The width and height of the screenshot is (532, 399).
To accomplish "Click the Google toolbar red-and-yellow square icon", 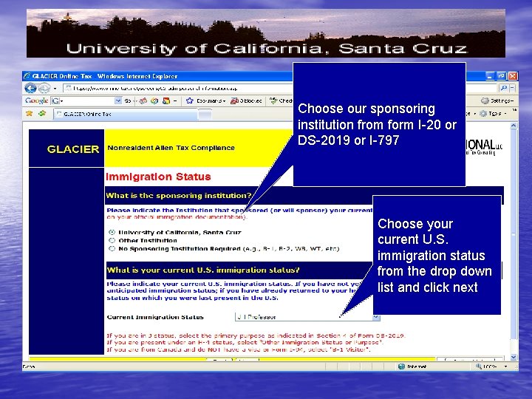I will 166,100.
